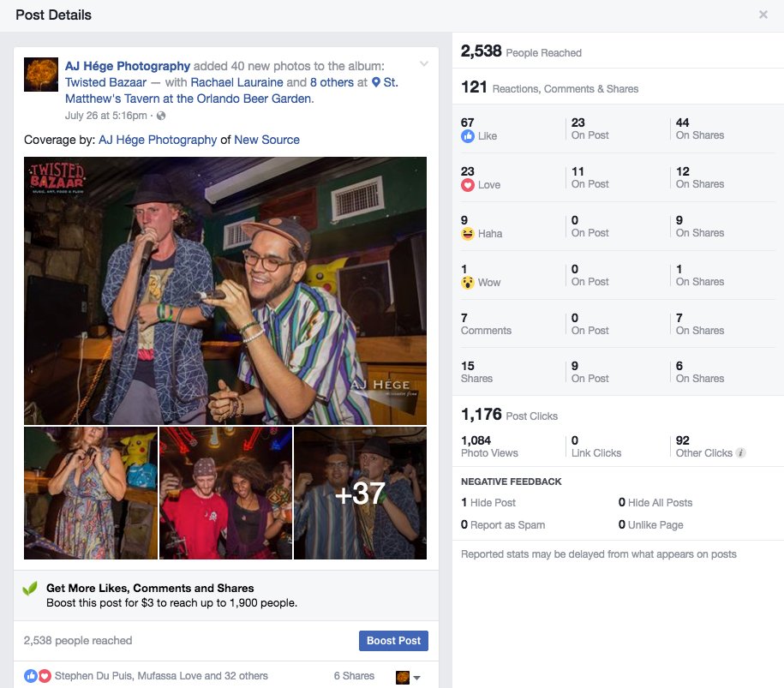
Task: Click the blue Like icon in stats
Action: (x=468, y=136)
